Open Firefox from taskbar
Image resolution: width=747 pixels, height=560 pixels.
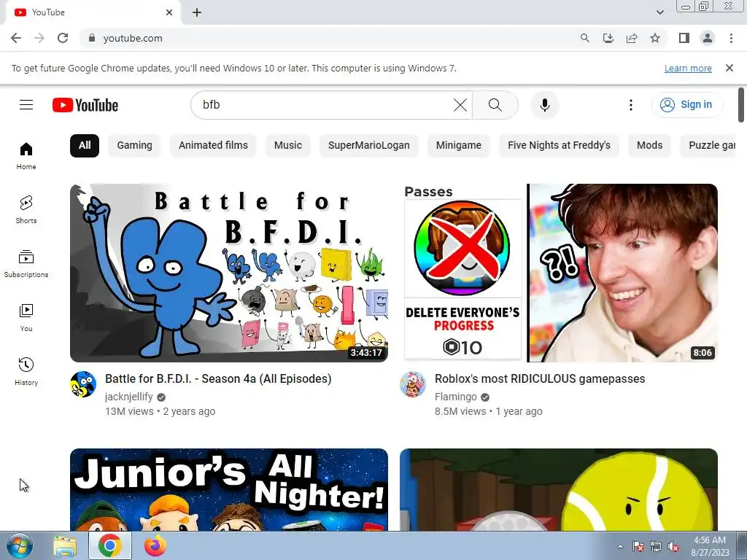[x=155, y=545]
